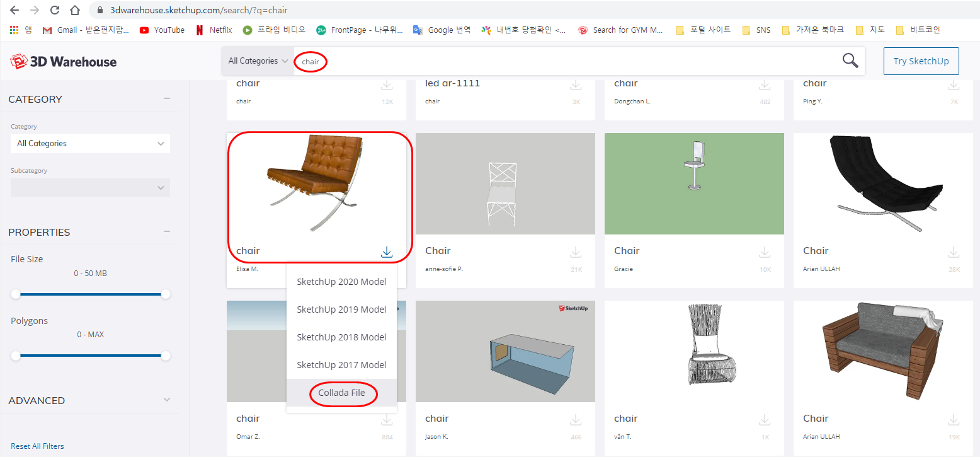Click the magnifier search icon
The image size is (980, 457).
point(850,61)
